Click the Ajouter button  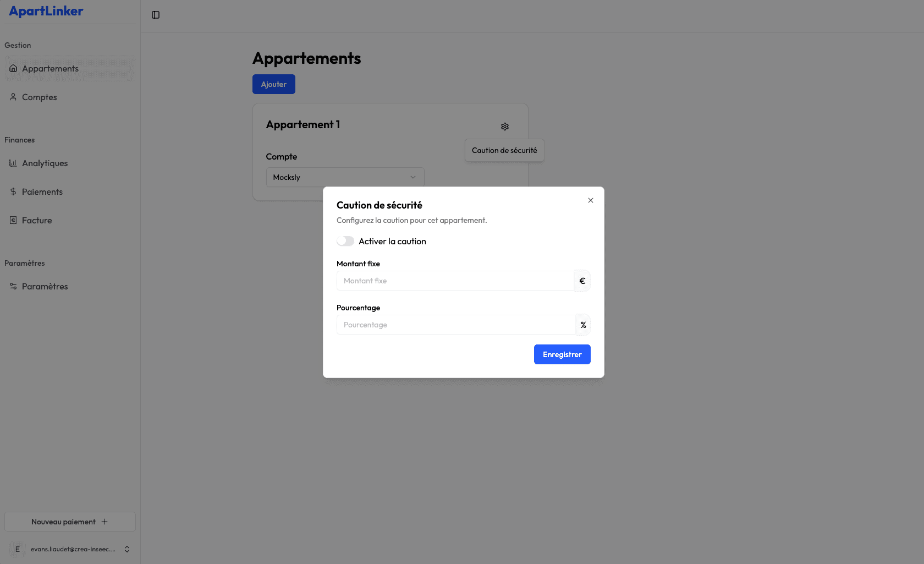(x=274, y=84)
